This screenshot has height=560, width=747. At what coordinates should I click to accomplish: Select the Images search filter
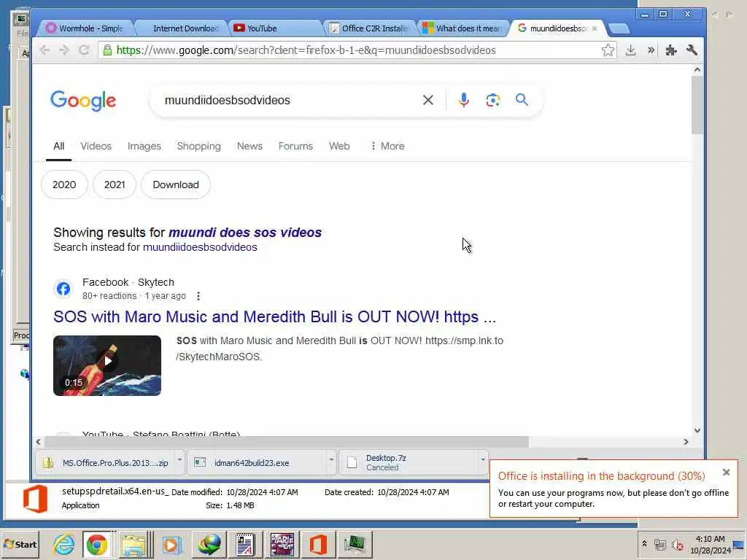[144, 146]
